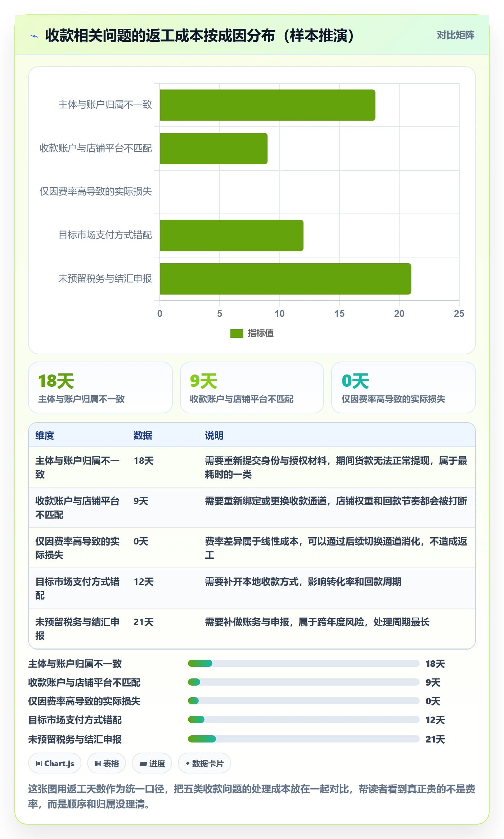The image size is (504, 839).
Task: Click the x-axis tick label 20
Action: click(399, 314)
